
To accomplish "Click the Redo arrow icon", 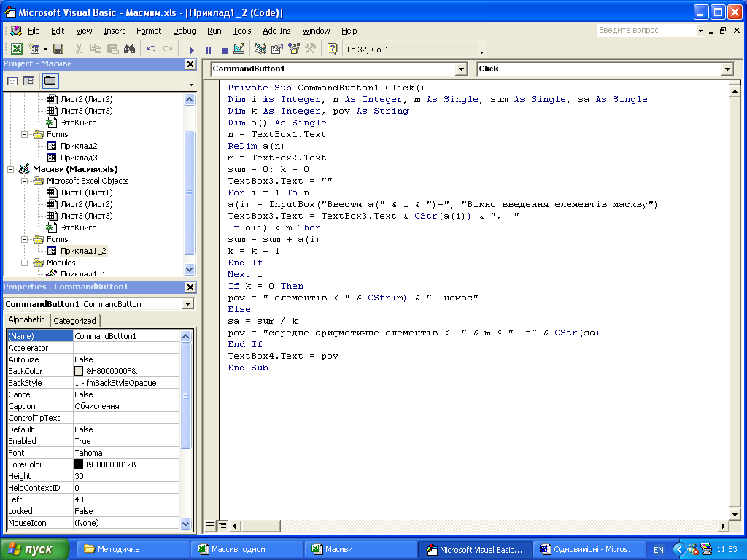I will pos(168,49).
